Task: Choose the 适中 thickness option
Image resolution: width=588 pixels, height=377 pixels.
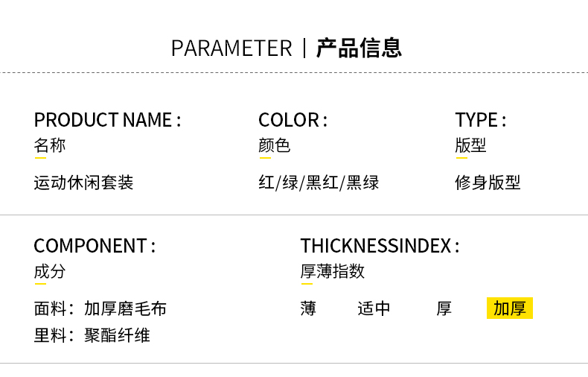Action: (374, 308)
